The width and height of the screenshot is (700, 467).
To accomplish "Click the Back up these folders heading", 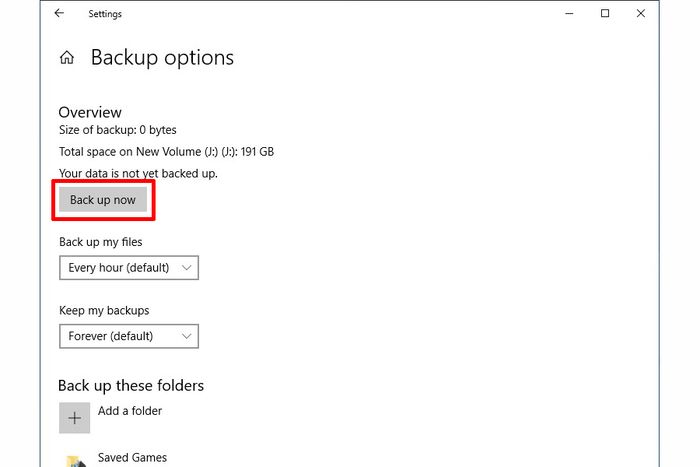I will tap(131, 386).
